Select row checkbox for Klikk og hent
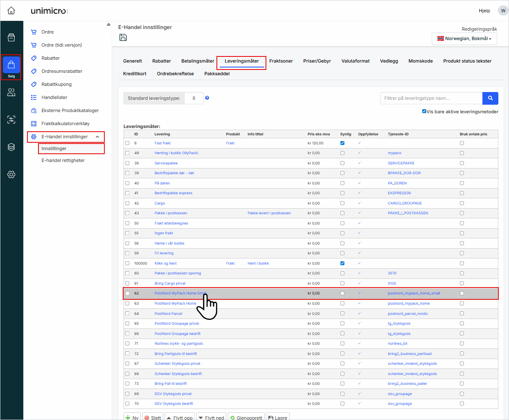 [127, 263]
